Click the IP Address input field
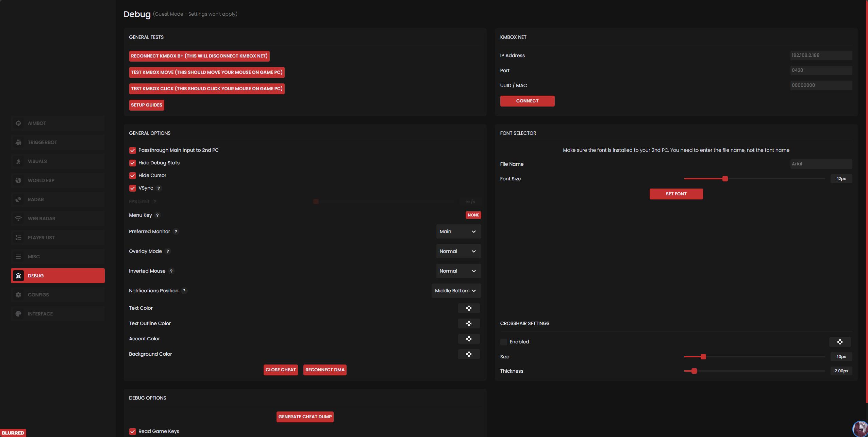The height and width of the screenshot is (437, 868). pos(821,55)
